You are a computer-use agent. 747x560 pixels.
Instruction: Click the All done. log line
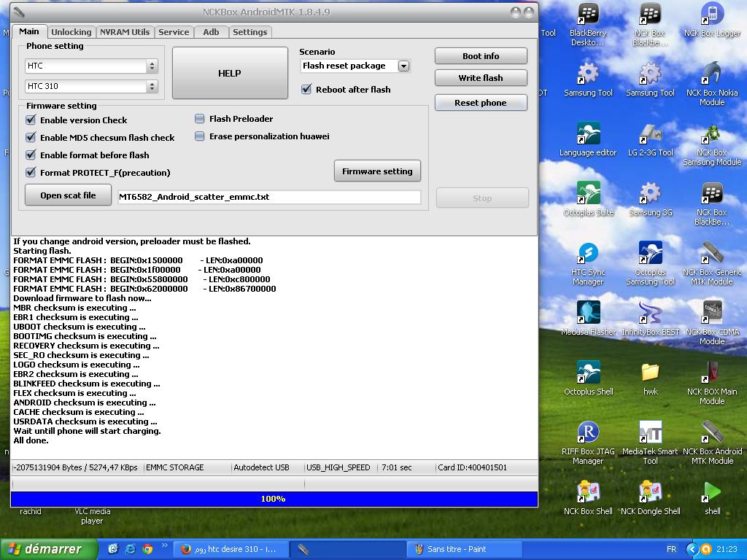(31, 440)
